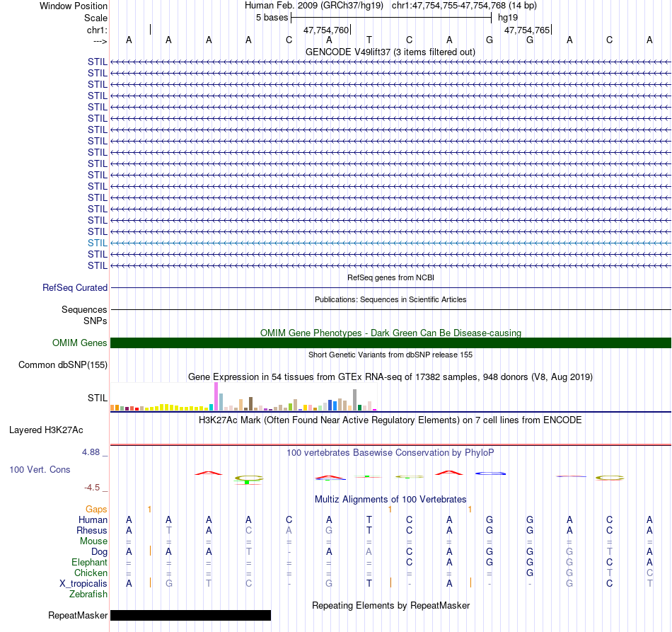Click the light-blue highlighted STIL transcript line
Screen dimensions: 672x632
[x=390, y=243]
